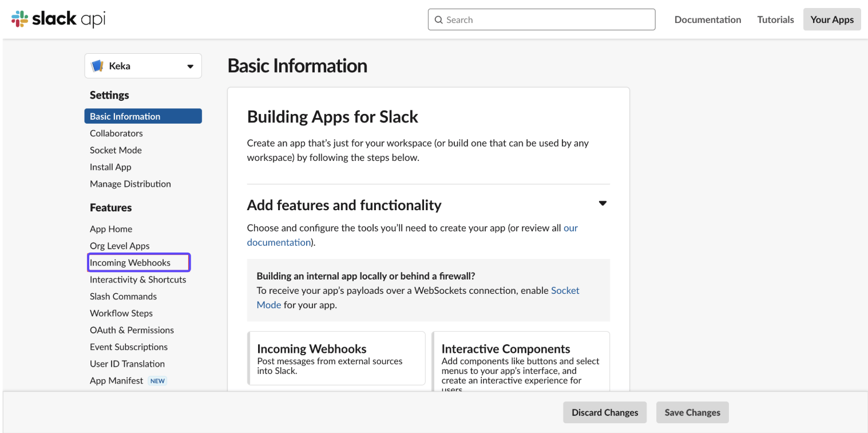
Task: Click the search magnifier icon
Action: coord(438,20)
